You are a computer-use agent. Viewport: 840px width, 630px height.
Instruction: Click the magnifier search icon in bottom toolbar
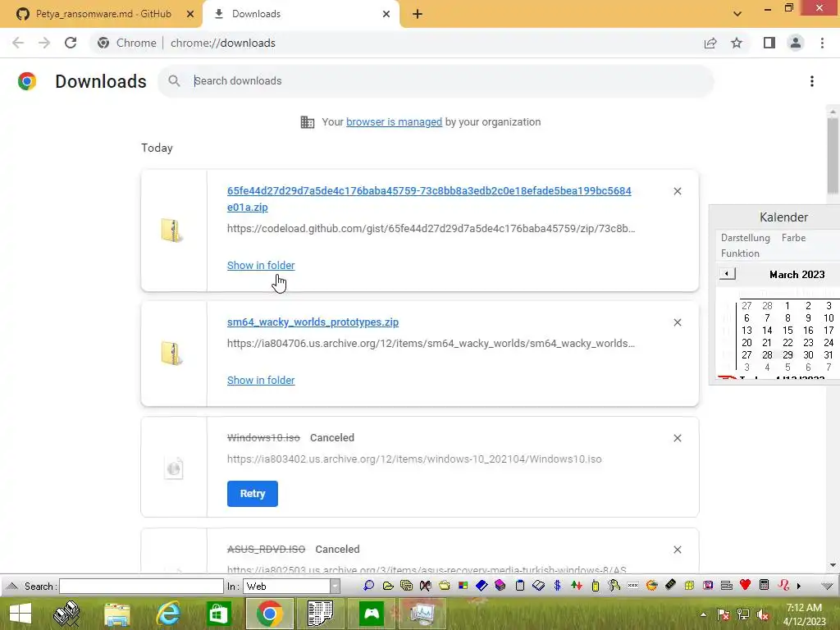point(368,586)
